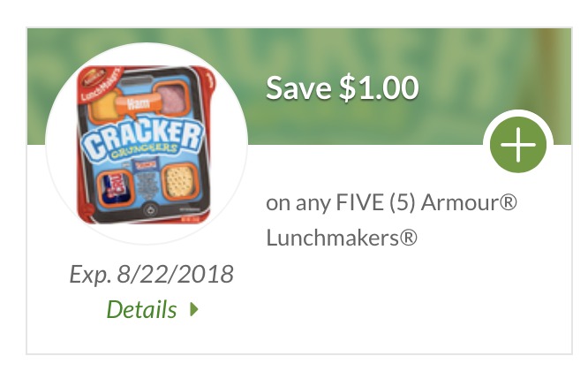Click the Save $1.00 heading
Image resolution: width=588 pixels, height=371 pixels.
click(342, 87)
